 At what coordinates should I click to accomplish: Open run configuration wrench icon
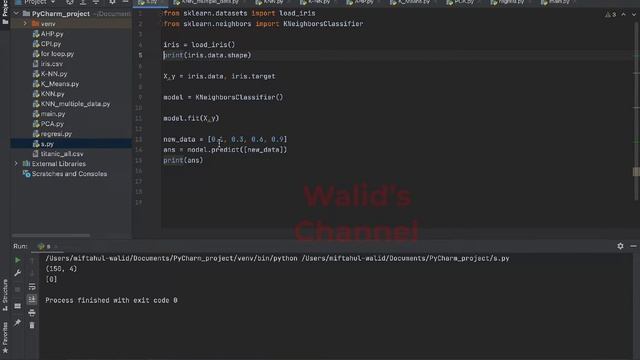coord(18,273)
